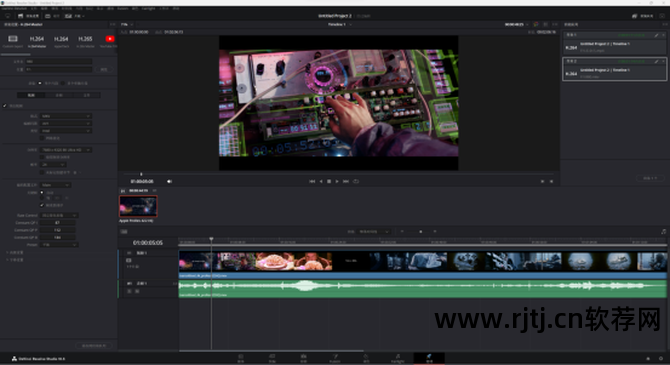Toggle the Render Queue panel button
The image size is (670, 365).
[642, 16]
